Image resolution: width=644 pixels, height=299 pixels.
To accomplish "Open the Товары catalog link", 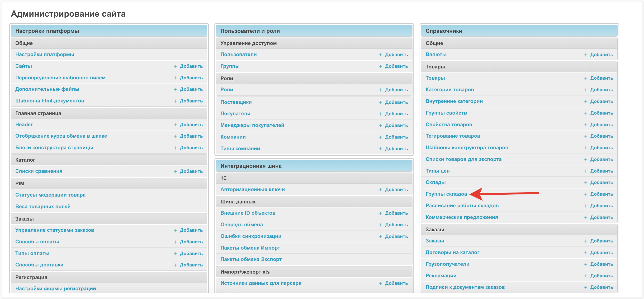I will 435,78.
